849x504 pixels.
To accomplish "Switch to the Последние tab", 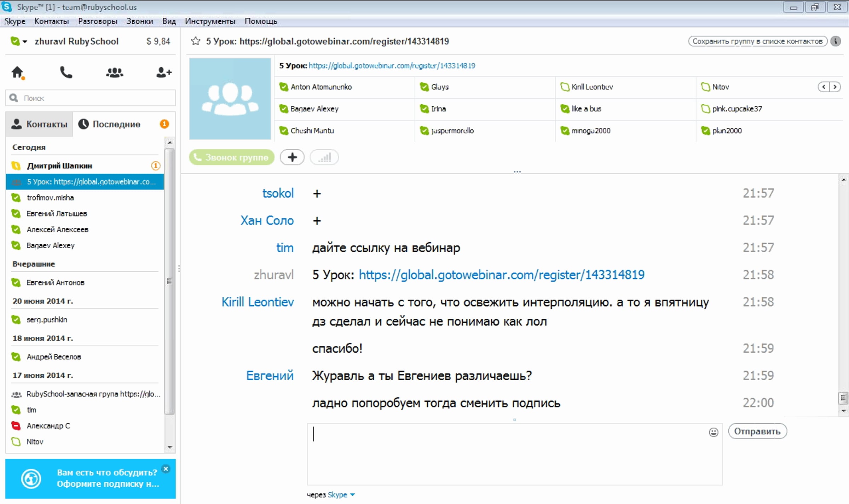I will (116, 124).
